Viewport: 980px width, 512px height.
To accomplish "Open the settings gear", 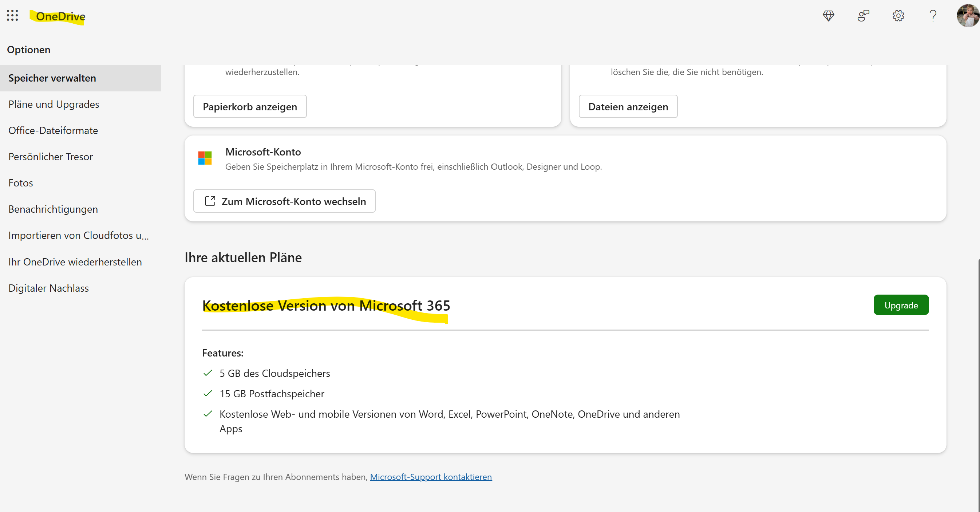I will pyautogui.click(x=898, y=16).
